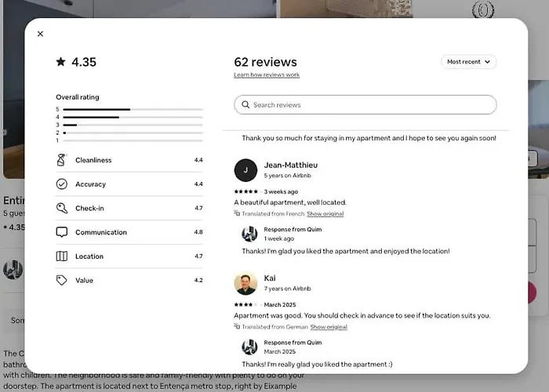This screenshot has height=392, width=549.
Task: Close the reviews dialog with the X
Action: [40, 34]
